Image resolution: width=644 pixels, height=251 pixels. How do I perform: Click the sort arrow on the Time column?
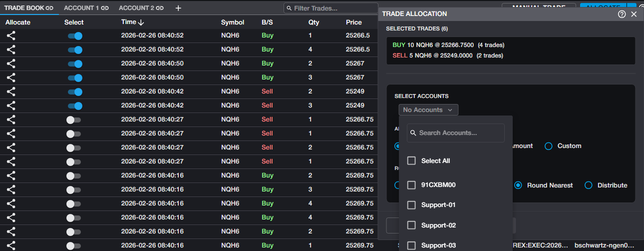pyautogui.click(x=141, y=22)
